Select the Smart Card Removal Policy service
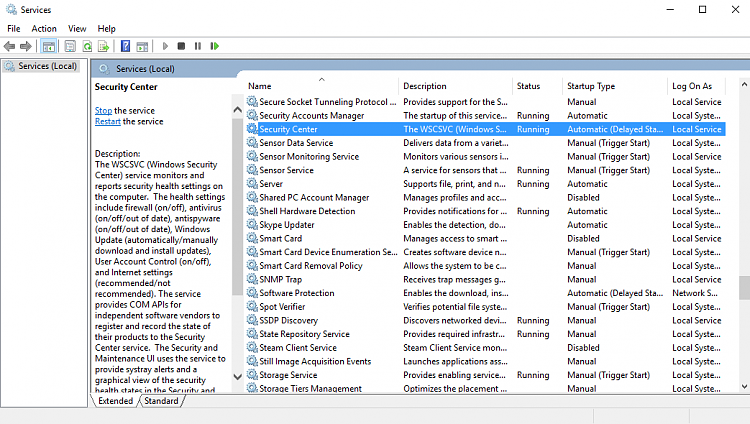Viewport: 750px width, 424px height. point(485,266)
